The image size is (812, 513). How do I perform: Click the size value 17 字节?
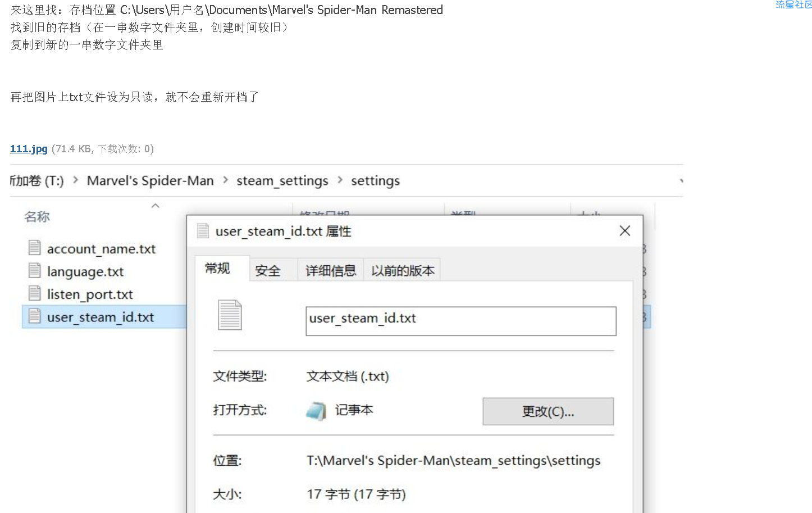[356, 494]
